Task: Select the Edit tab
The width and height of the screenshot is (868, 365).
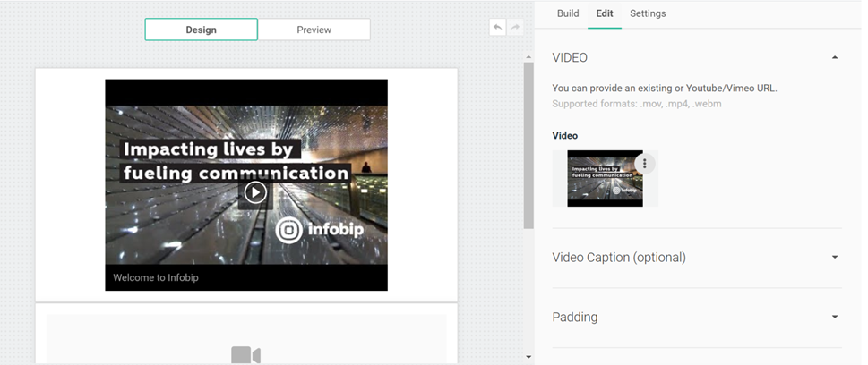Action: click(605, 13)
